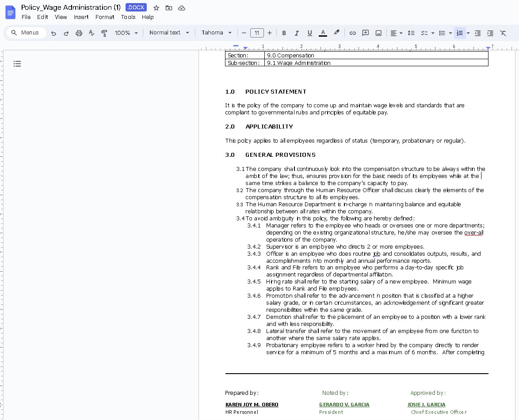Viewport: 519px width, 420px height.
Task: Decrease font size with minus button
Action: 244,33
